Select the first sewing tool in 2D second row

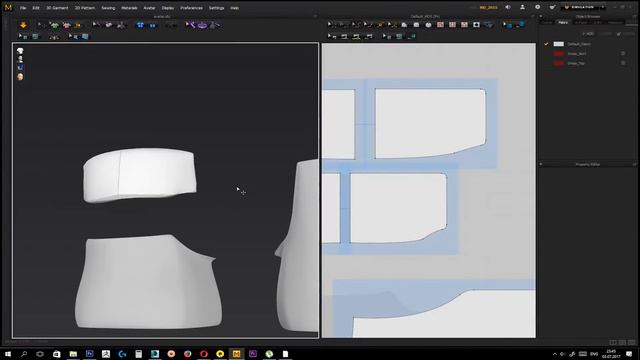332,36
